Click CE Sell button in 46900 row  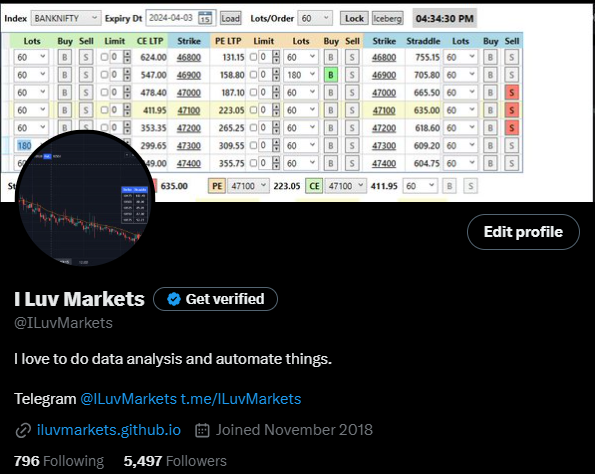[x=86, y=75]
